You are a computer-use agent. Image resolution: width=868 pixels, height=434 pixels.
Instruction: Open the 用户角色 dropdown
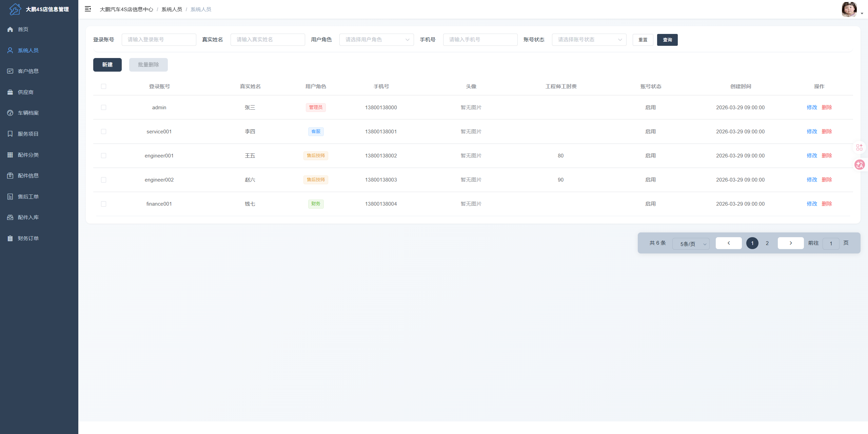(376, 40)
